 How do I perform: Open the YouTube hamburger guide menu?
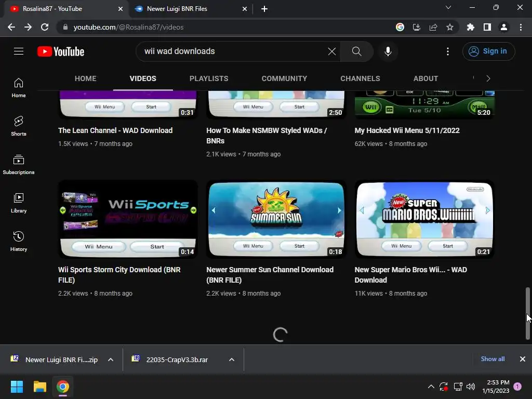(19, 51)
